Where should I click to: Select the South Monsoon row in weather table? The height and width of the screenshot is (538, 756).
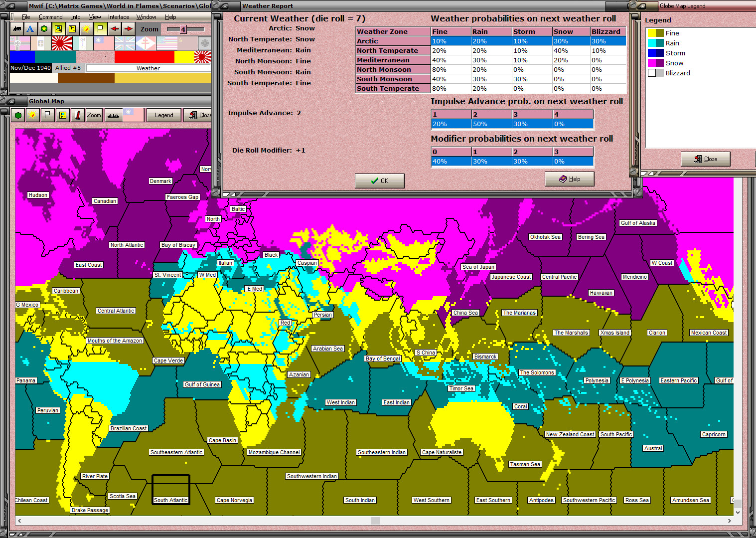(x=491, y=79)
